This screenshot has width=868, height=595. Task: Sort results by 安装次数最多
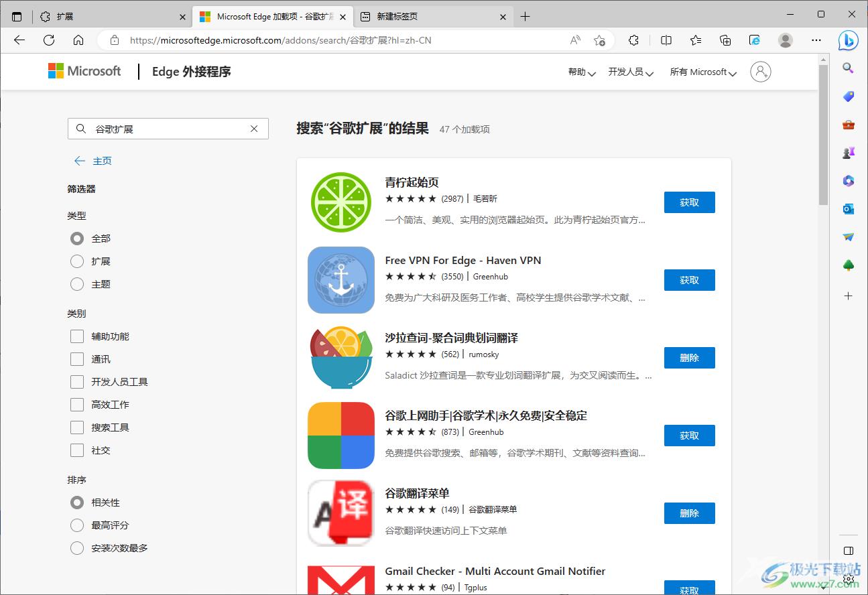(77, 548)
